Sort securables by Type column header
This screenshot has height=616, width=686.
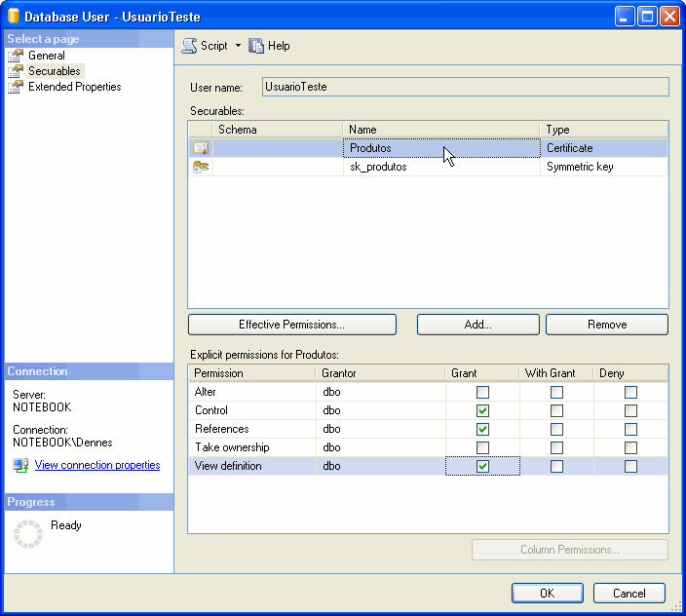[x=603, y=130]
